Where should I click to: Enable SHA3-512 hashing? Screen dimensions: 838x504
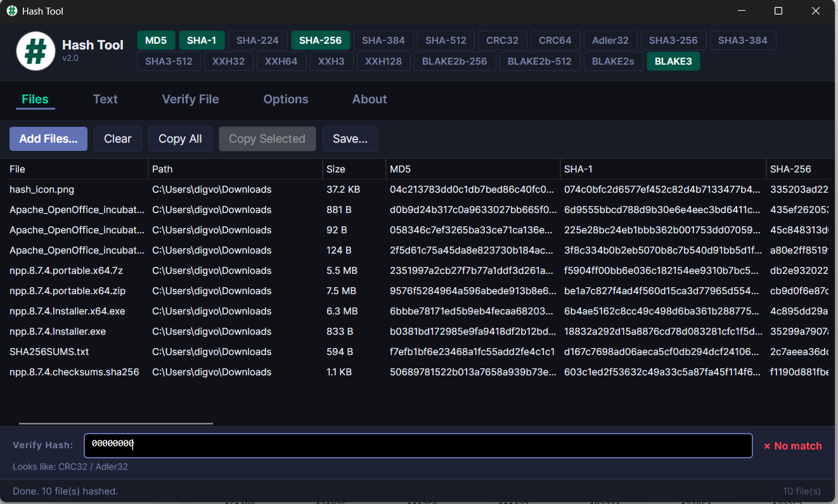coord(169,61)
